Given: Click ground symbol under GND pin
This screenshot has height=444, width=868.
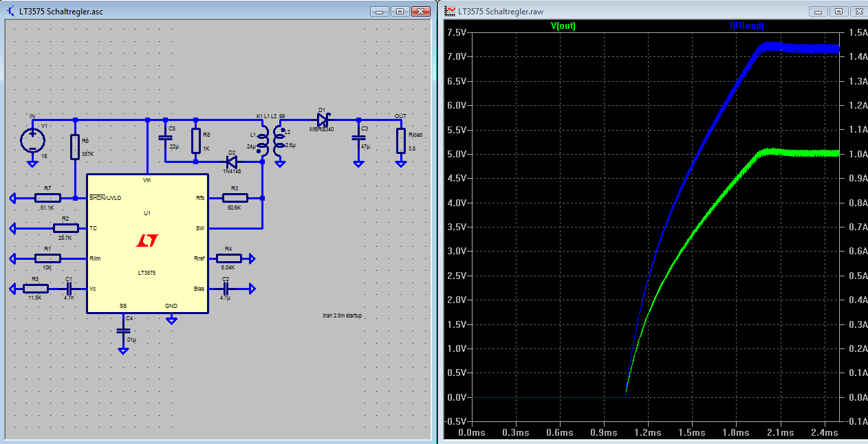Looking at the screenshot, I should (172, 320).
